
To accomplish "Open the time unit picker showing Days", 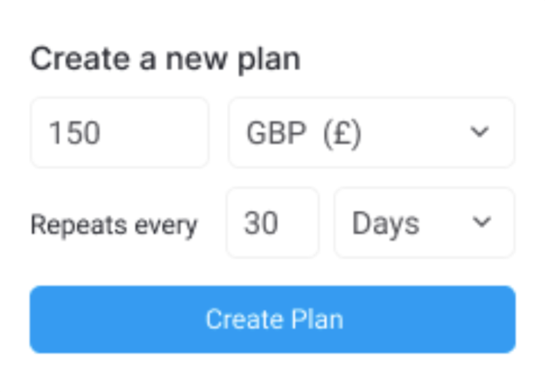I will (x=424, y=222).
